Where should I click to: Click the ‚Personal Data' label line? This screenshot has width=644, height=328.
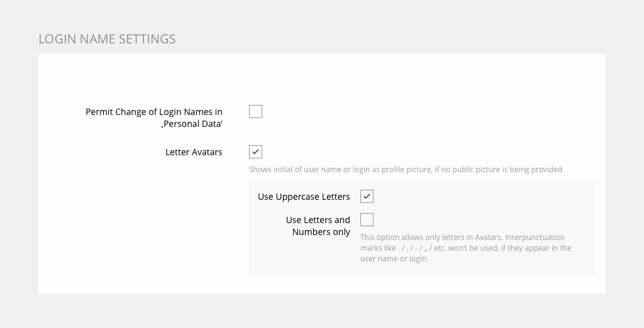click(192, 124)
